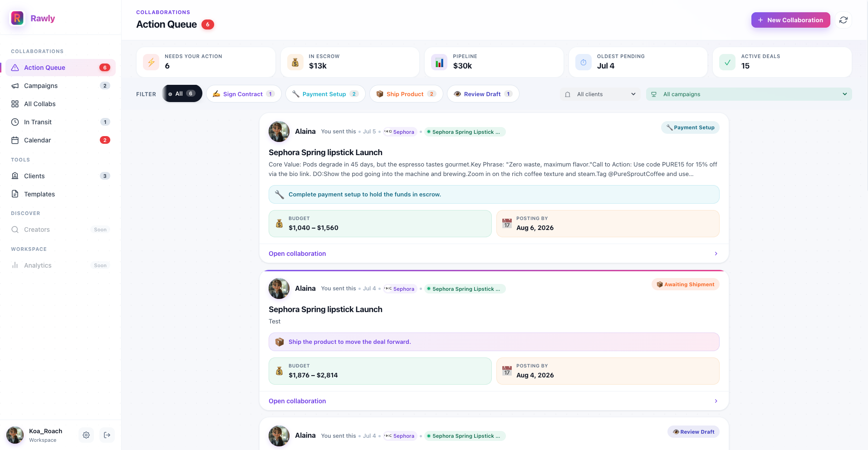Select the All filter pill
Screen dimensions: 868x450
coord(182,94)
